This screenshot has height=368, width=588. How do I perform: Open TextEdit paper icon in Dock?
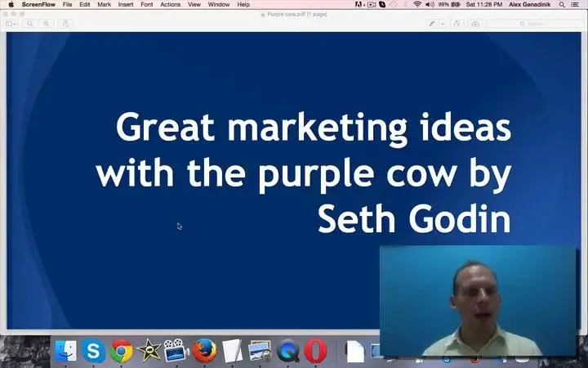pyautogui.click(x=232, y=352)
